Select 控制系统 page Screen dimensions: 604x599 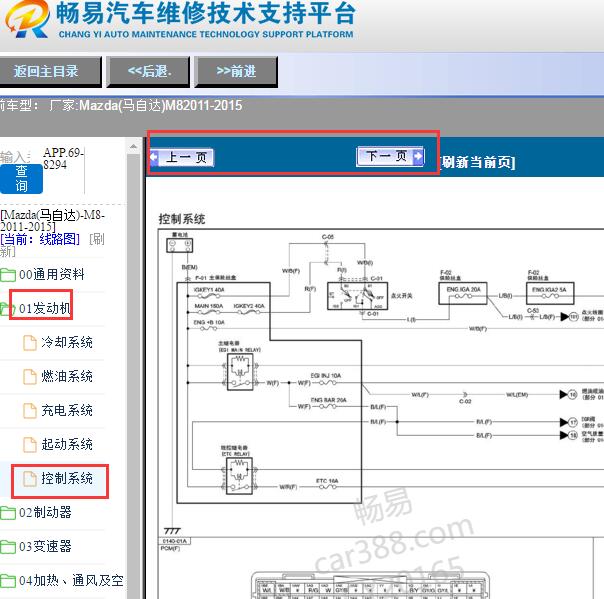[67, 478]
